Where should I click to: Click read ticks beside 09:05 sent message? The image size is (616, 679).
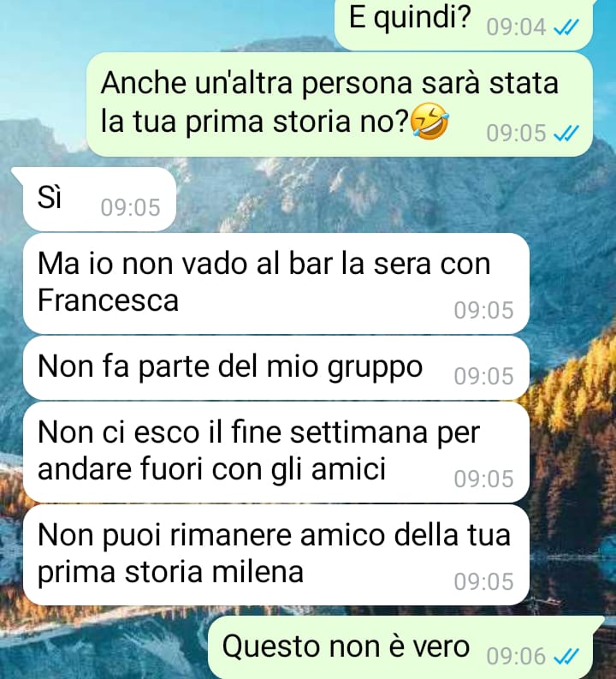coord(566,134)
